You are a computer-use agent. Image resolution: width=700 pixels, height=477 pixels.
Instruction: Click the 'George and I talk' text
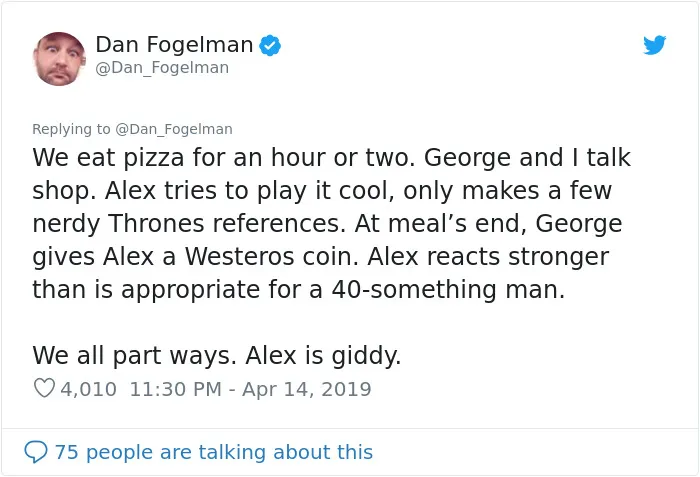tap(527, 158)
